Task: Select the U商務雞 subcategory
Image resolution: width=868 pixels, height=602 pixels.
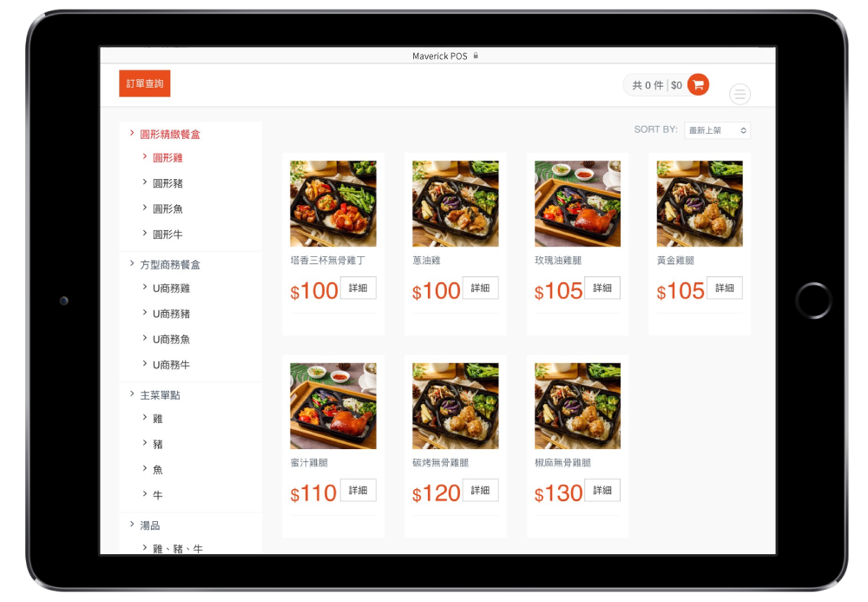Action: tap(171, 288)
